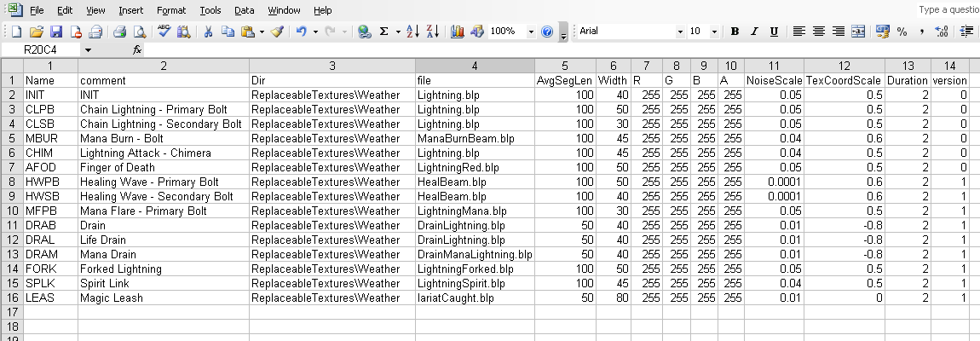Sort ascending A to Z
This screenshot has width=980, height=341.
413,32
